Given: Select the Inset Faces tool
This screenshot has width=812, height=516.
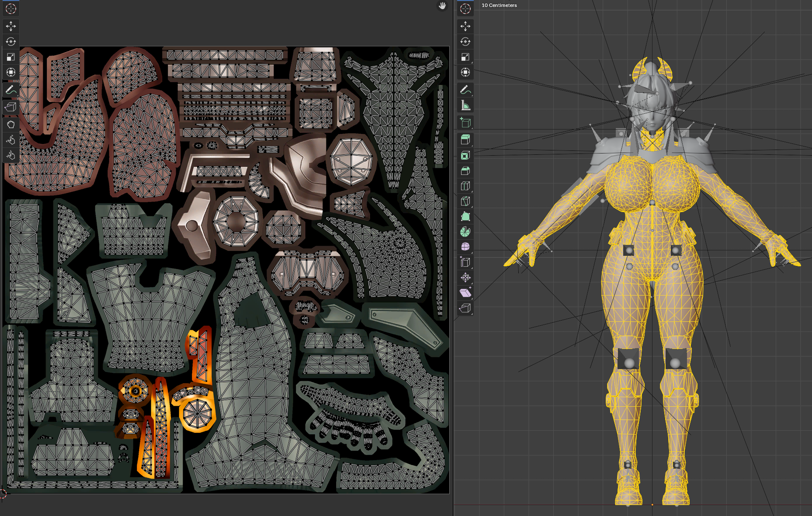Looking at the screenshot, I should coord(465,155).
